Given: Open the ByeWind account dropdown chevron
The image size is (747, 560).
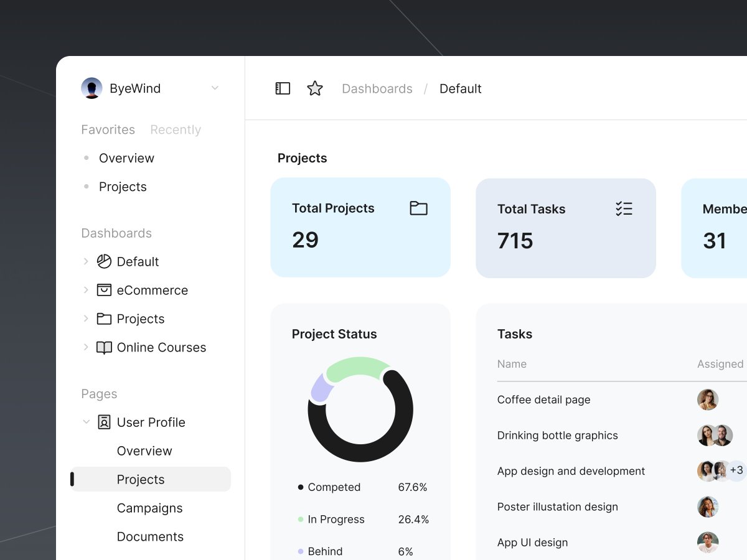Looking at the screenshot, I should pyautogui.click(x=215, y=88).
